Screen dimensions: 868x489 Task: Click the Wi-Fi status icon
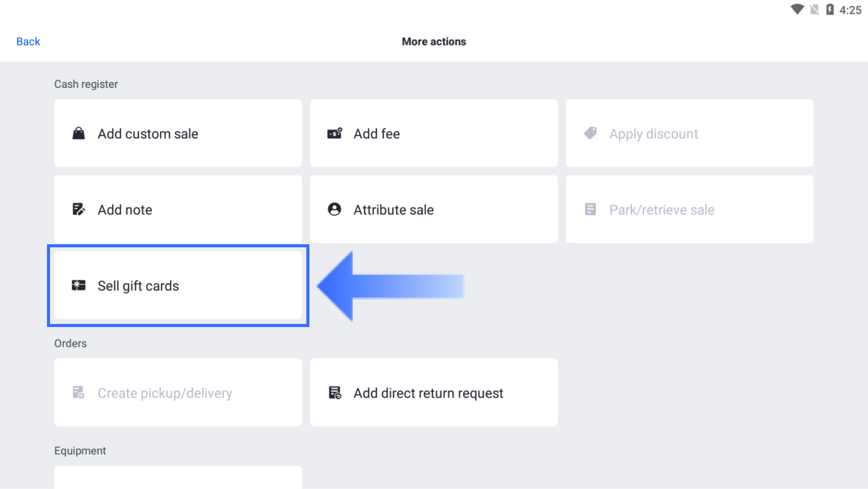click(797, 9)
